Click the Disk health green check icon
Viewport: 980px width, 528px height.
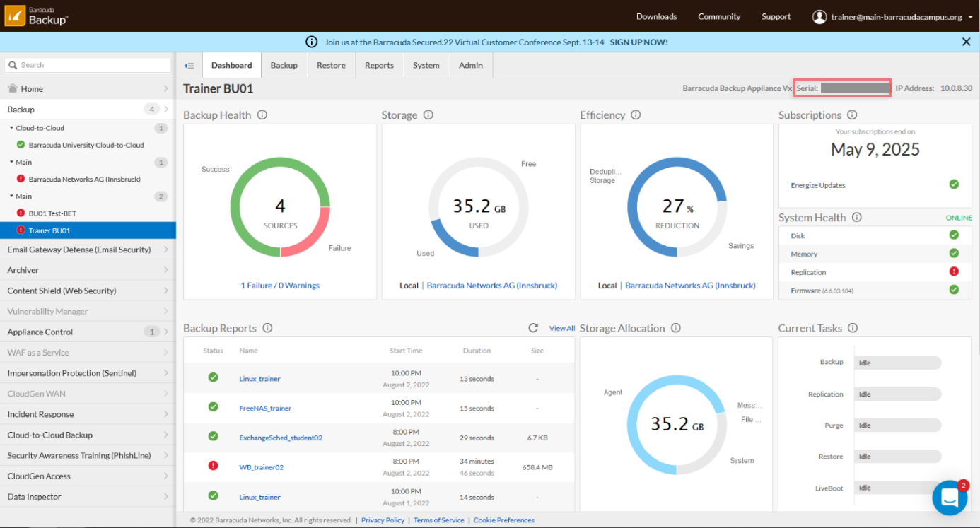pyautogui.click(x=954, y=235)
